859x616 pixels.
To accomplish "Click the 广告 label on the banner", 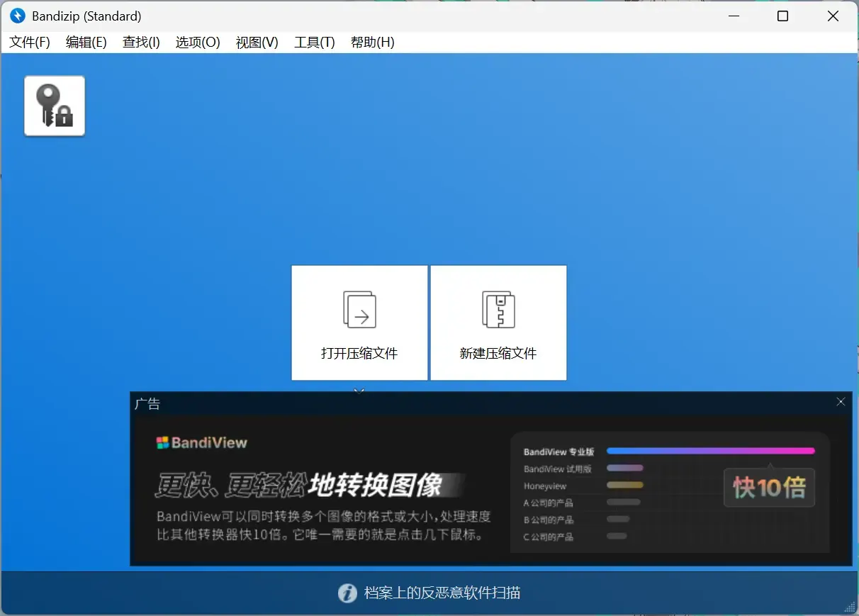I will pyautogui.click(x=147, y=404).
